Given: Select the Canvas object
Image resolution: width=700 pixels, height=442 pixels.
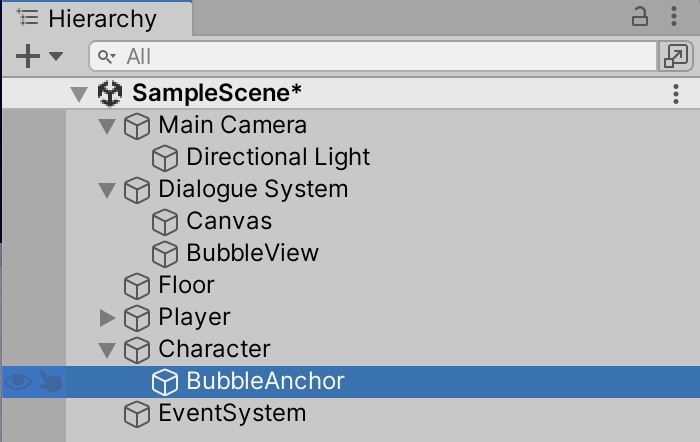Looking at the screenshot, I should pyautogui.click(x=229, y=222).
